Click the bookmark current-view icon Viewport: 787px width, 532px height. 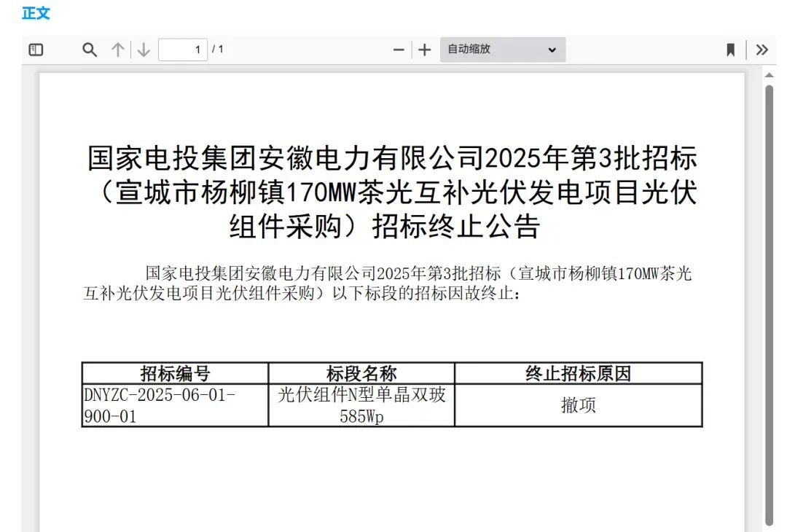(729, 50)
